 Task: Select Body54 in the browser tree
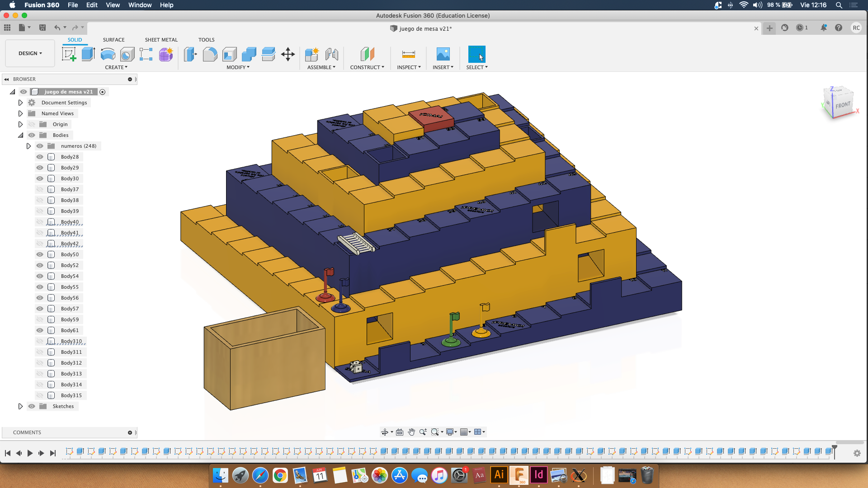click(70, 276)
